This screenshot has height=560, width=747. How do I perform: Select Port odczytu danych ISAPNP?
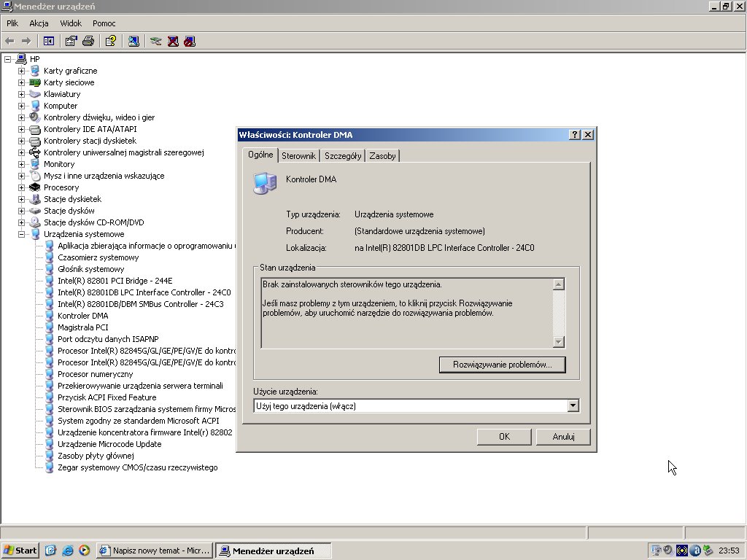coord(108,339)
